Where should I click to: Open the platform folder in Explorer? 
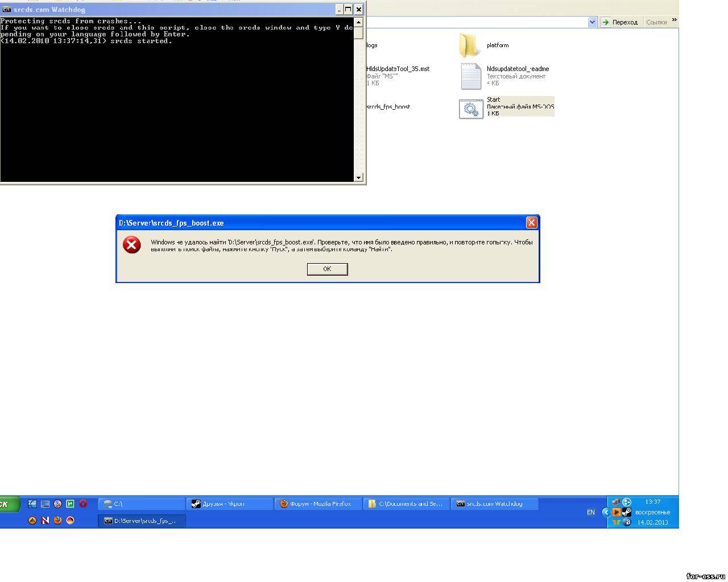tap(470, 45)
